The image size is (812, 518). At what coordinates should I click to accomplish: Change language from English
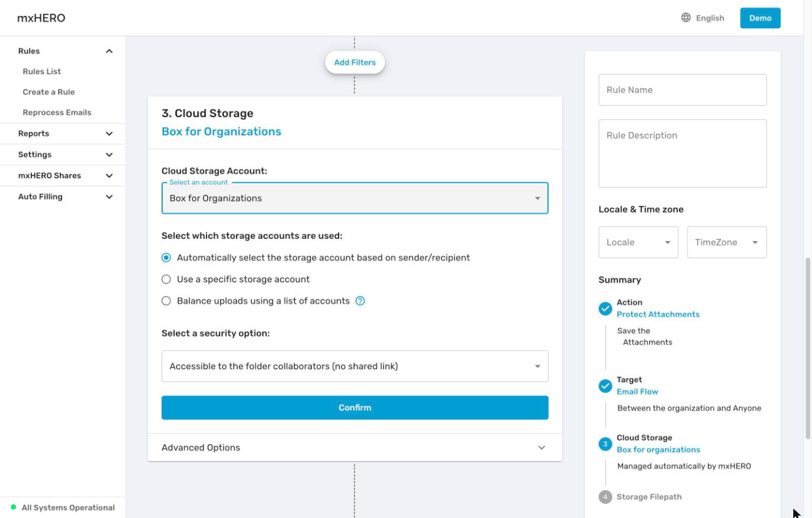[x=703, y=18]
